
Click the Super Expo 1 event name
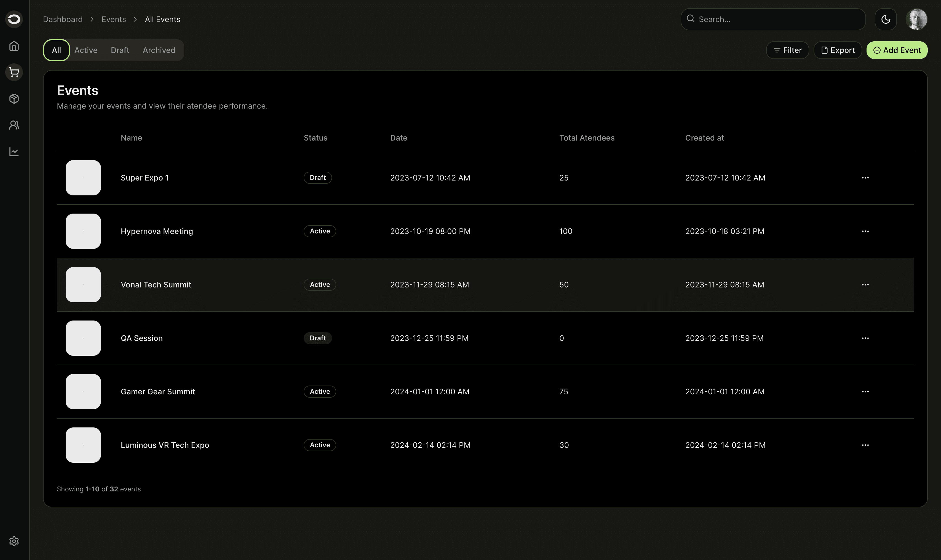point(145,178)
